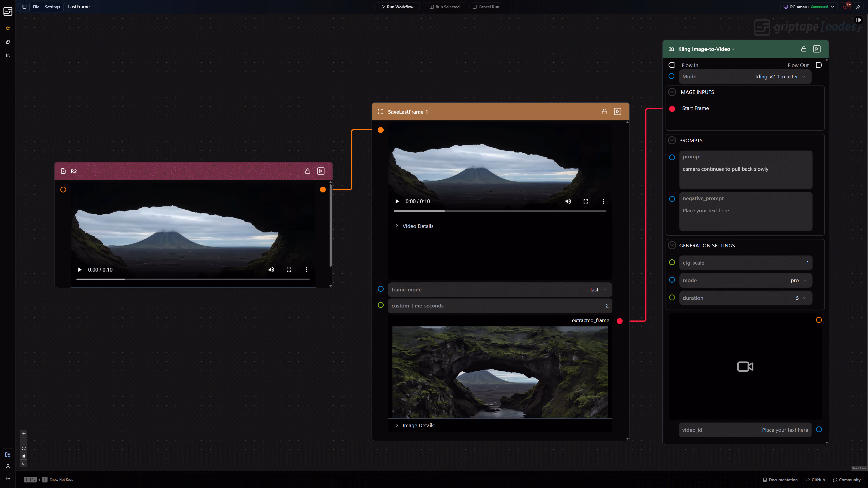Click the negative_prompt text field

[x=745, y=211]
